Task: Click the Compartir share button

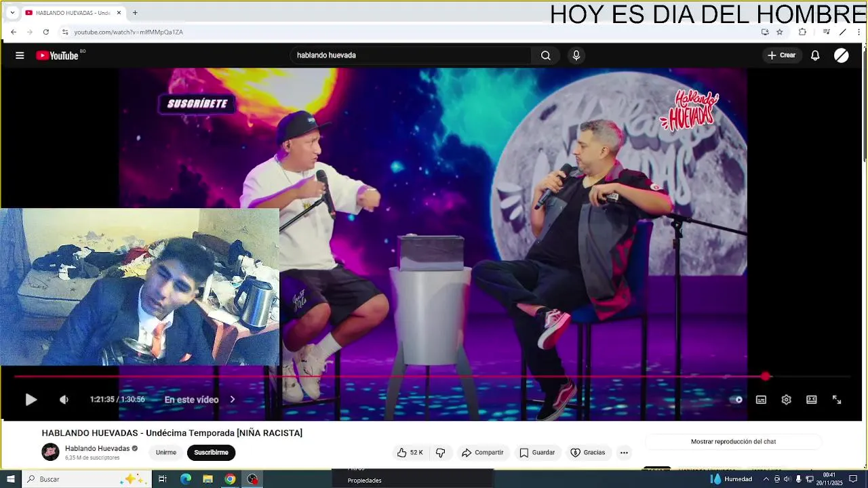Action: [482, 453]
